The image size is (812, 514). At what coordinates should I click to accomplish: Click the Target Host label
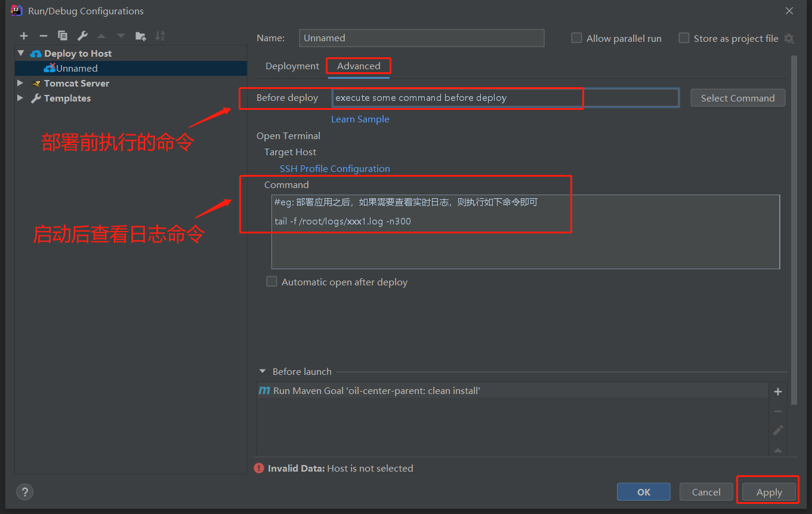pyautogui.click(x=290, y=152)
